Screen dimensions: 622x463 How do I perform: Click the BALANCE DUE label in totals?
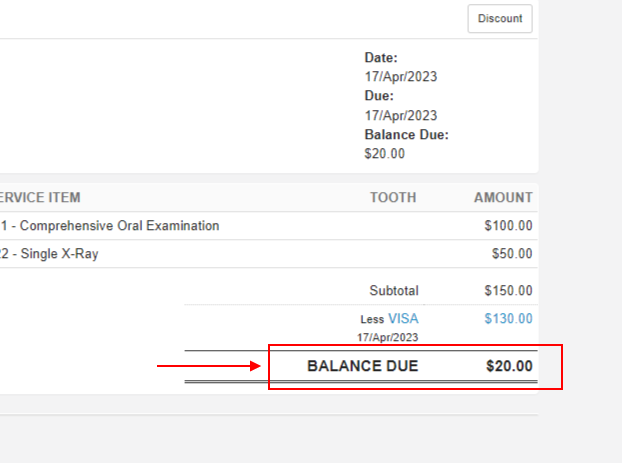click(x=363, y=366)
